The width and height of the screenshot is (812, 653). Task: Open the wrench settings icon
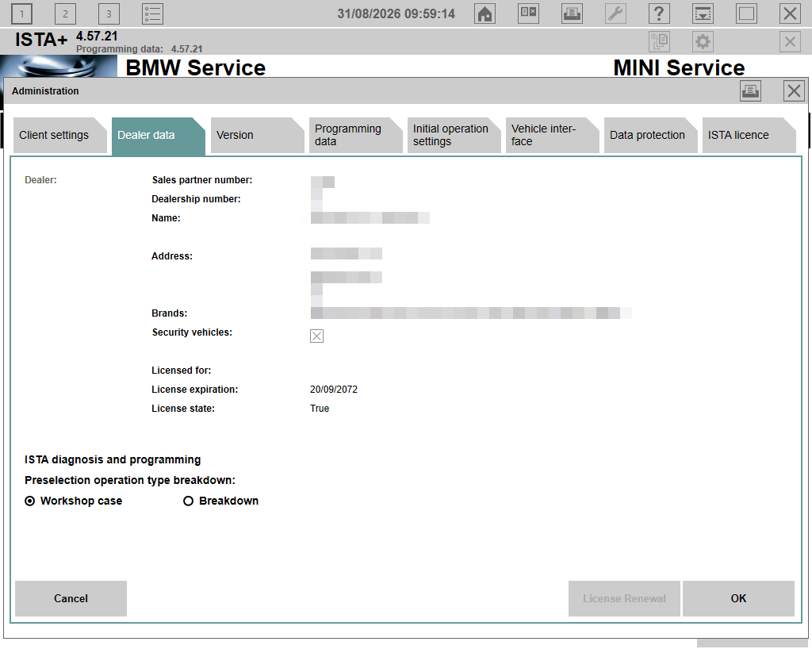(615, 14)
